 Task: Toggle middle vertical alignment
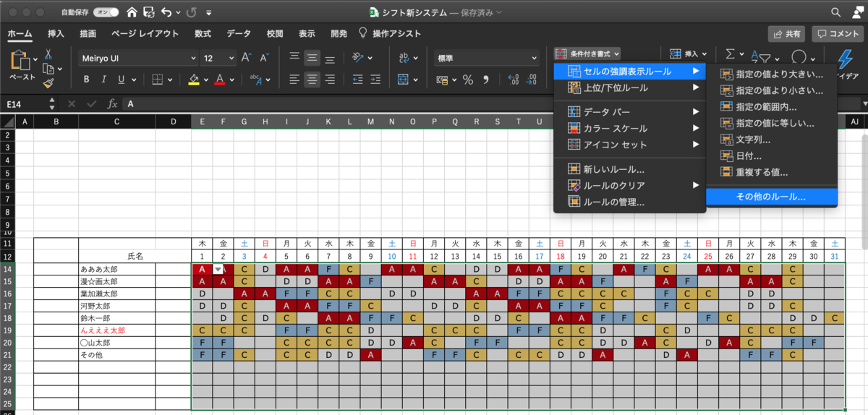[x=312, y=57]
